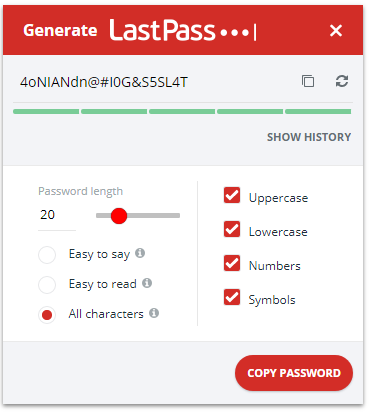Uncheck the Lowercase checkbox
Screen dimensions: 370x413
click(x=232, y=229)
